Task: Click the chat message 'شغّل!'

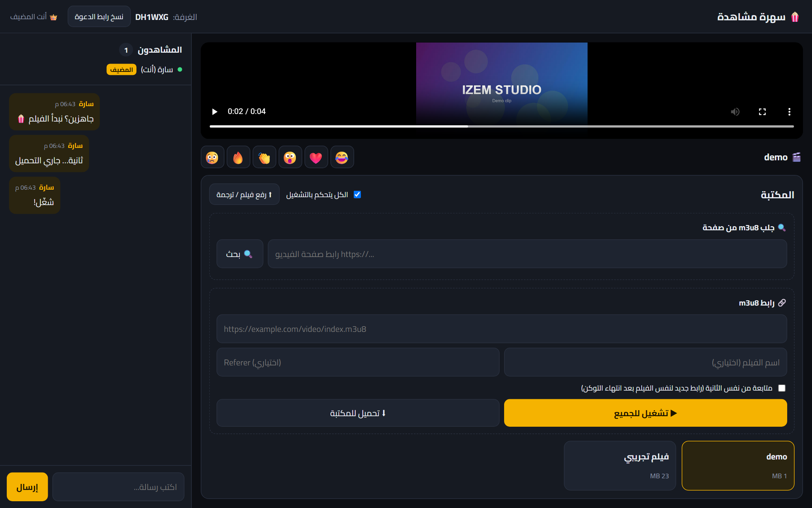Action: click(x=35, y=195)
